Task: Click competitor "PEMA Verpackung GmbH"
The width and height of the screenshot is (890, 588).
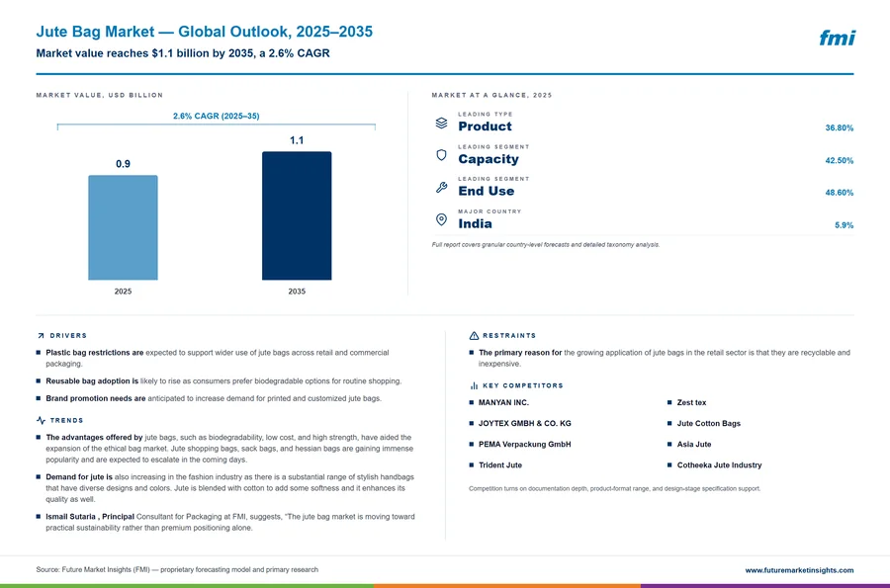Action: point(524,445)
